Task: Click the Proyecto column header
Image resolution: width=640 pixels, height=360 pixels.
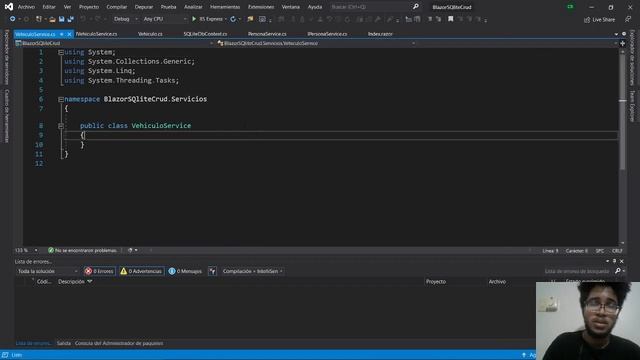Action: click(x=436, y=282)
